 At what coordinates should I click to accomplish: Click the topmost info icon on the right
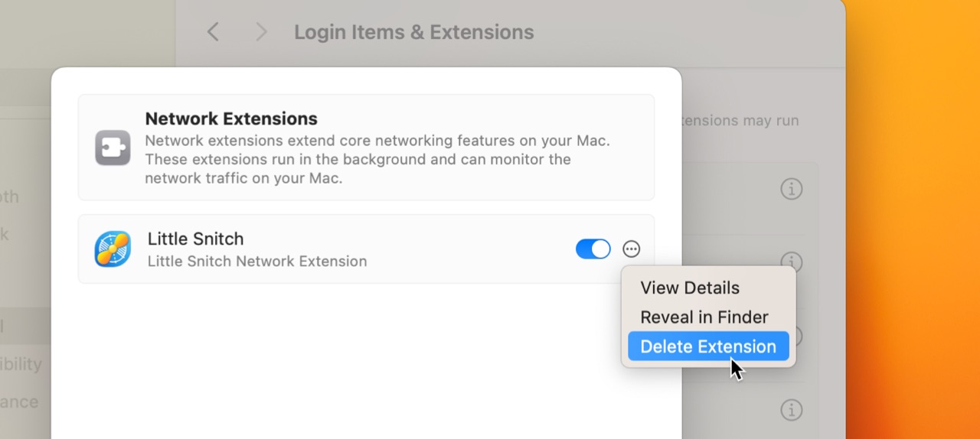tap(791, 189)
